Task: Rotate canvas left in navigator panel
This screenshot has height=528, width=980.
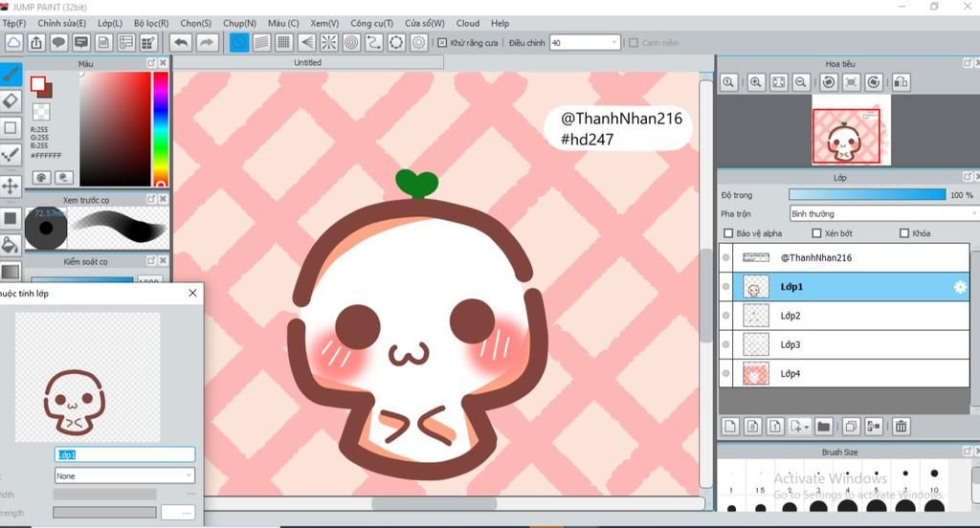Action: point(829,82)
